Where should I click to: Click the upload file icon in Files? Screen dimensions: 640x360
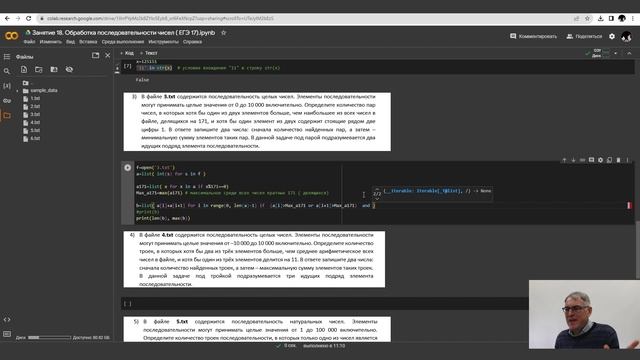click(24, 70)
